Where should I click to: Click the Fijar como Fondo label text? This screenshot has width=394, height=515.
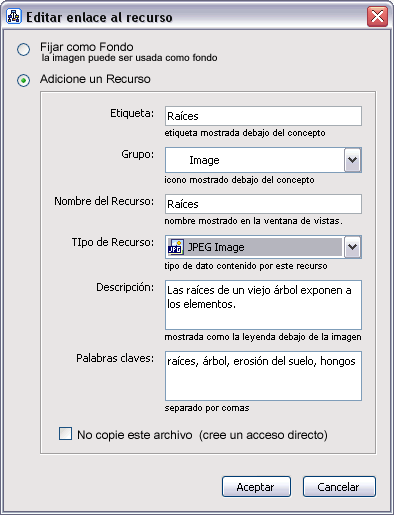[x=87, y=47]
